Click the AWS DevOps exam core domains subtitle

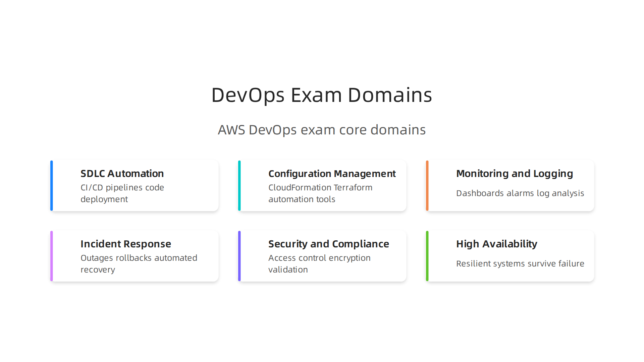point(322,130)
